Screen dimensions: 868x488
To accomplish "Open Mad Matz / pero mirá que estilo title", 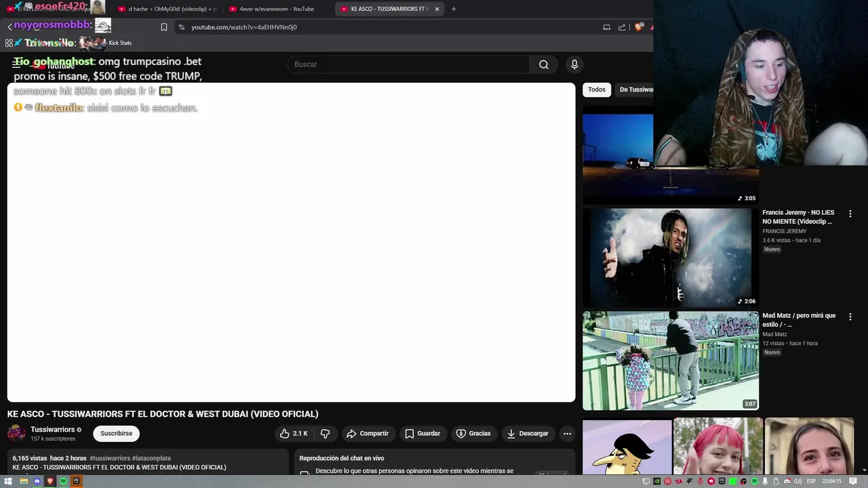I will 799,320.
